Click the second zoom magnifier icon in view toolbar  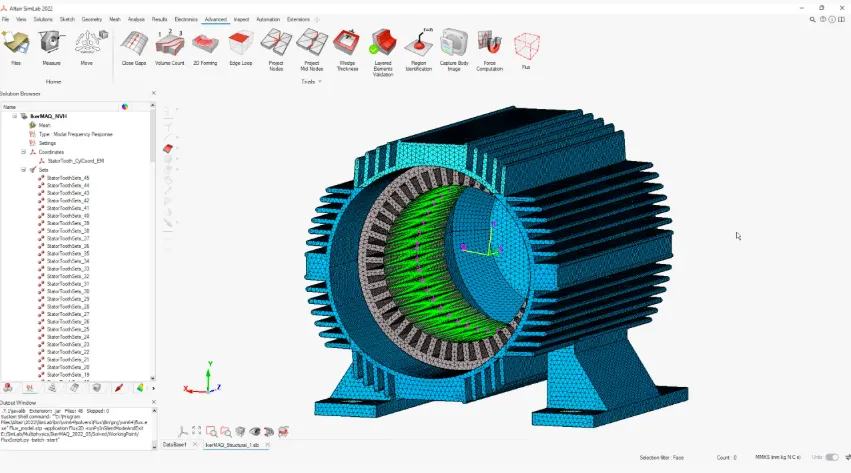226,432
